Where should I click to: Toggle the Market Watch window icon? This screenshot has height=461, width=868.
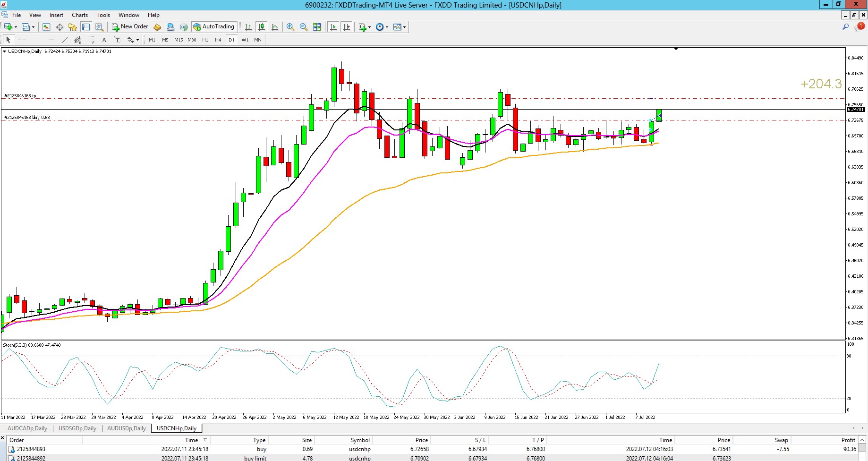46,27
